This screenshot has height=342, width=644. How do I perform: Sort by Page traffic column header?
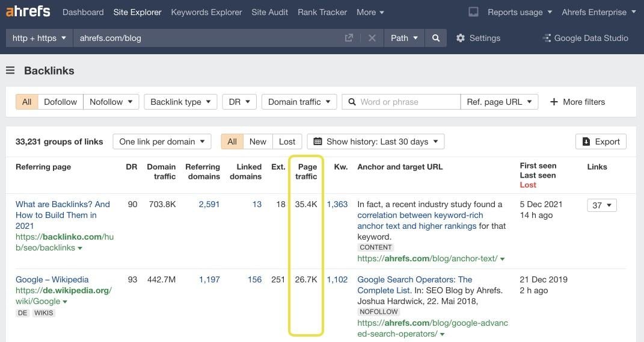(307, 172)
